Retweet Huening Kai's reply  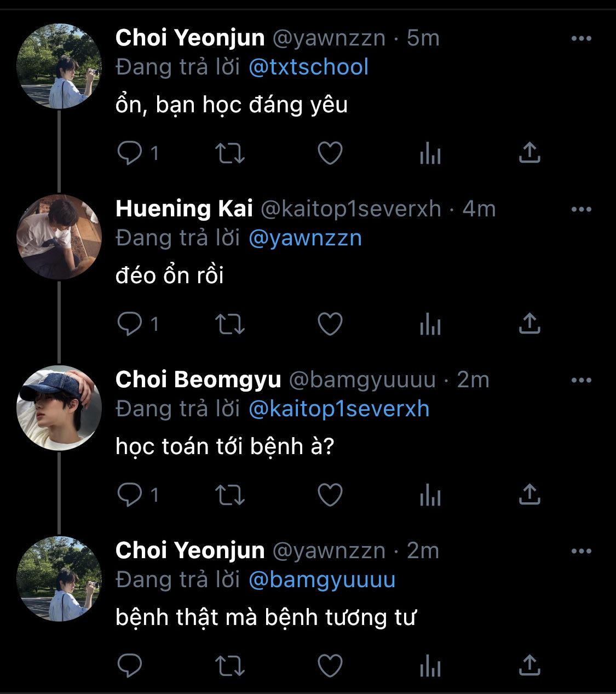click(x=230, y=324)
